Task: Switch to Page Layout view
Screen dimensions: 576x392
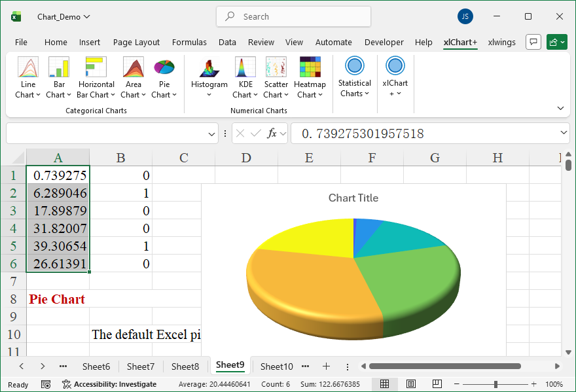Action: tap(410, 384)
